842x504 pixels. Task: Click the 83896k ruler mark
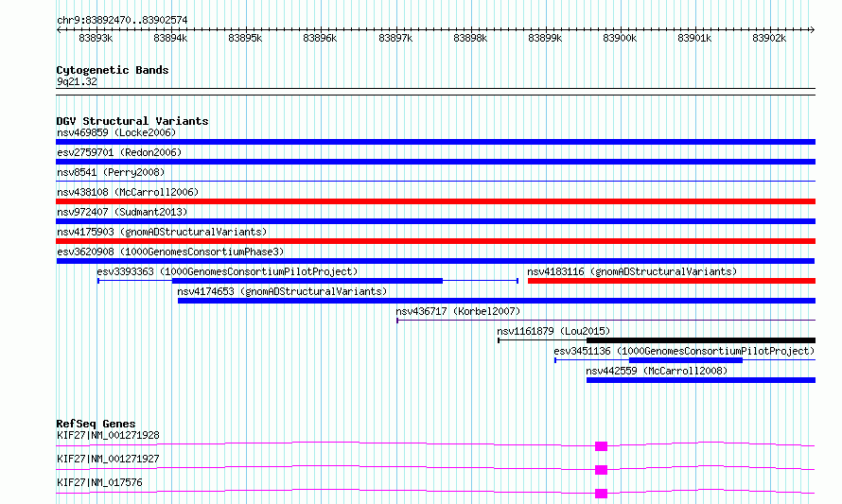click(x=320, y=38)
